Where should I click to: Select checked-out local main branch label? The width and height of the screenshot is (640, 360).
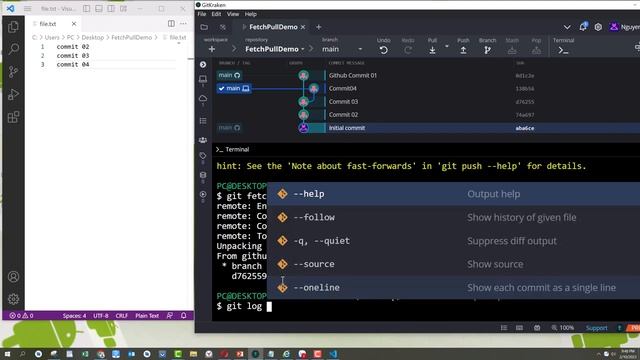(x=234, y=88)
